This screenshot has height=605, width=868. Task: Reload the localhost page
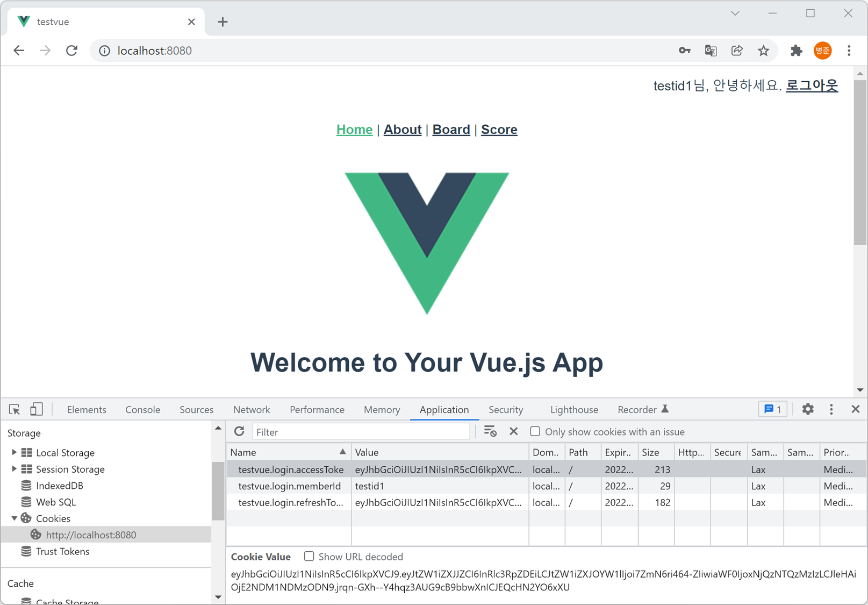[x=71, y=51]
